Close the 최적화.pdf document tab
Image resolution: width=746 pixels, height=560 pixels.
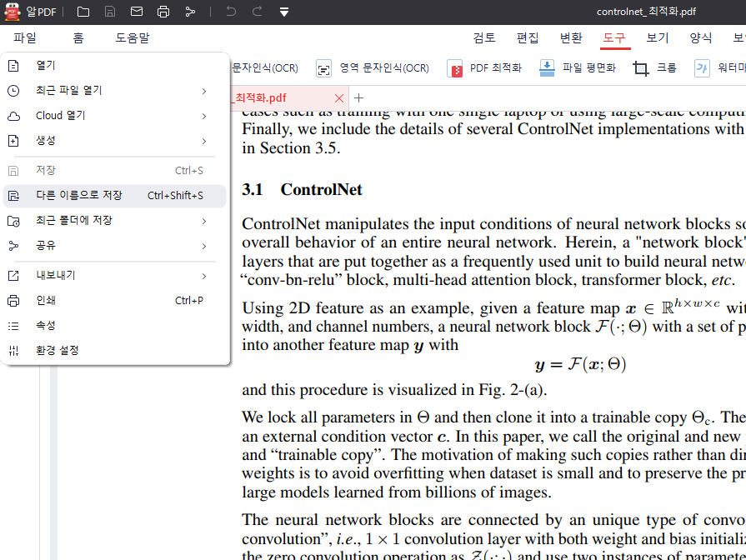pos(339,98)
